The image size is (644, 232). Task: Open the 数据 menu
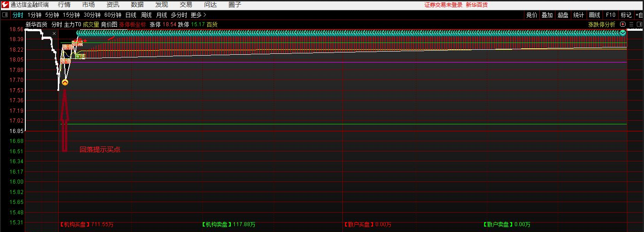[137, 5]
